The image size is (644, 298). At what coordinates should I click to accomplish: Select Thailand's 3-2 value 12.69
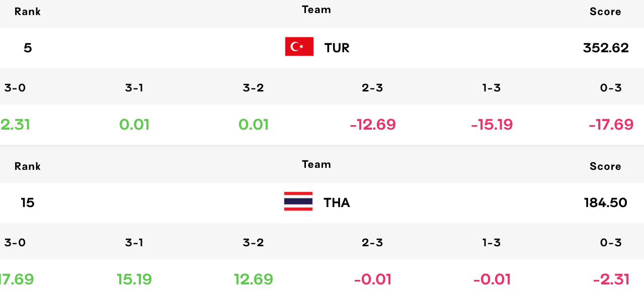coord(254,279)
